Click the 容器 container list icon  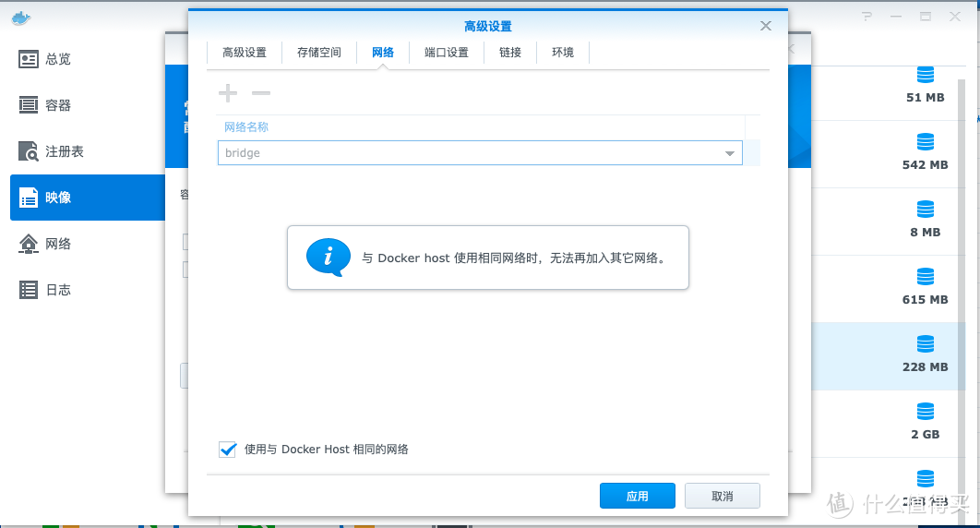(28, 105)
